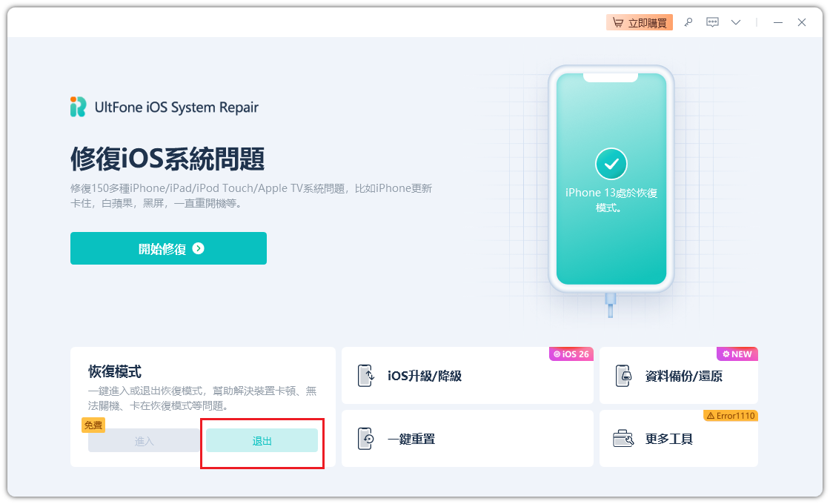Viewport: 830px width, 504px height.
Task: Click the 開始修復 start repair button
Action: coord(168,248)
